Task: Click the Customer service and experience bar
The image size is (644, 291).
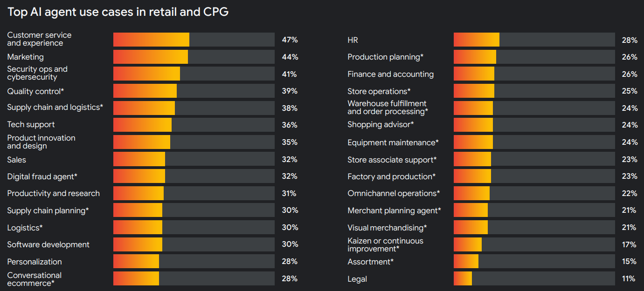Action: point(194,40)
